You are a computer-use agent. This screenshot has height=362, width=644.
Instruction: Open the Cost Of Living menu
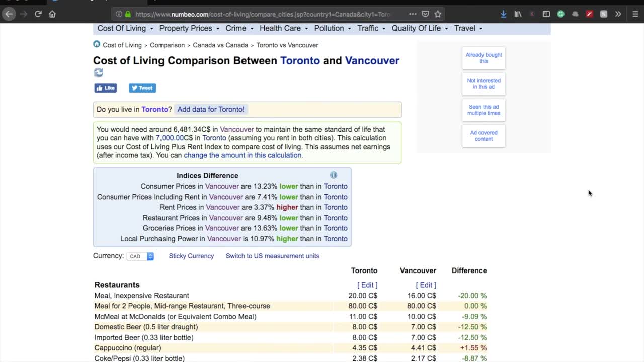[125, 28]
